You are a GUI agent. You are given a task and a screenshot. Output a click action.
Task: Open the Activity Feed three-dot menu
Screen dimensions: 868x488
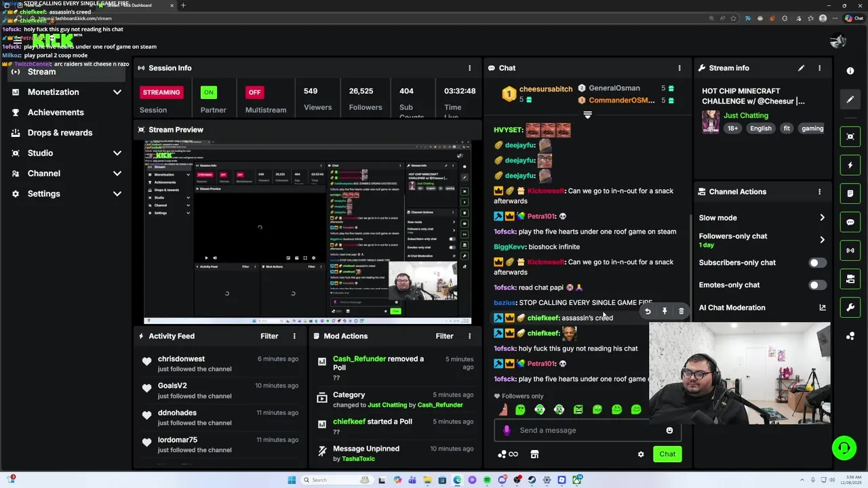point(294,336)
